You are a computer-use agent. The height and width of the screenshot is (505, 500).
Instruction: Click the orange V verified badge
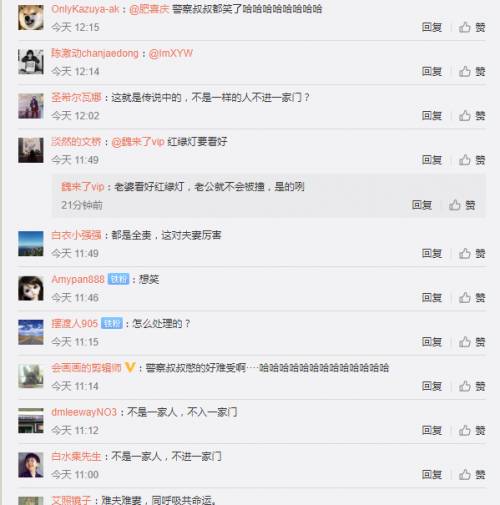click(x=130, y=368)
